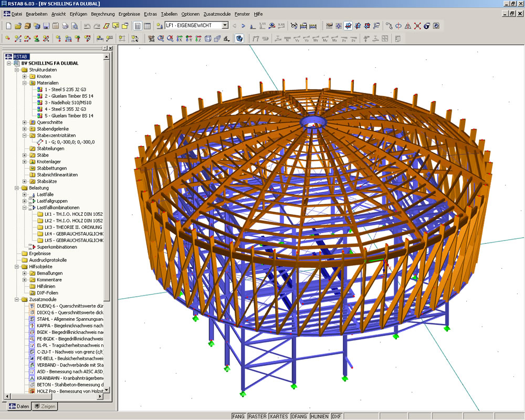Click the insert member icon with diagonal line
Image resolution: width=525 pixels, height=420 pixels.
18,39
